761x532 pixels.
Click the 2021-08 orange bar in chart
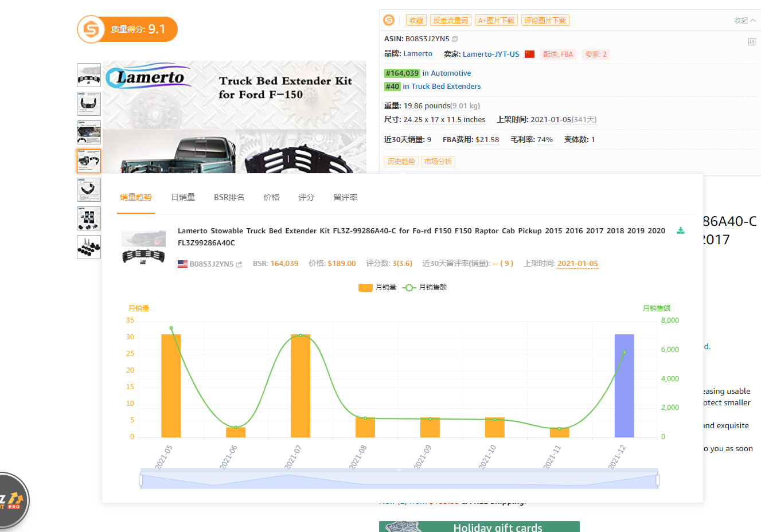(365, 428)
